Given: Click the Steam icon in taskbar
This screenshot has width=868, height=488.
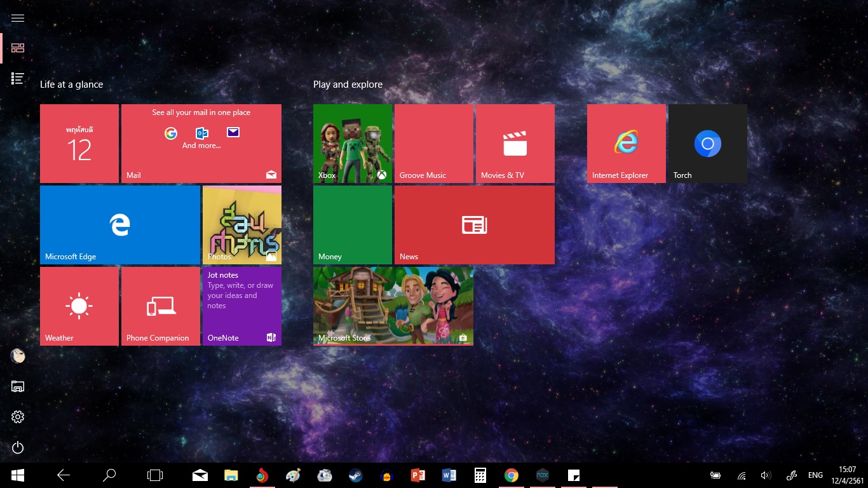Looking at the screenshot, I should click(355, 475).
